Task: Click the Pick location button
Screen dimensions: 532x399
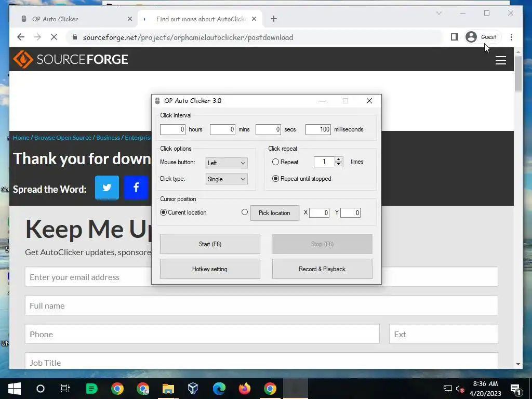Action: pos(275,212)
